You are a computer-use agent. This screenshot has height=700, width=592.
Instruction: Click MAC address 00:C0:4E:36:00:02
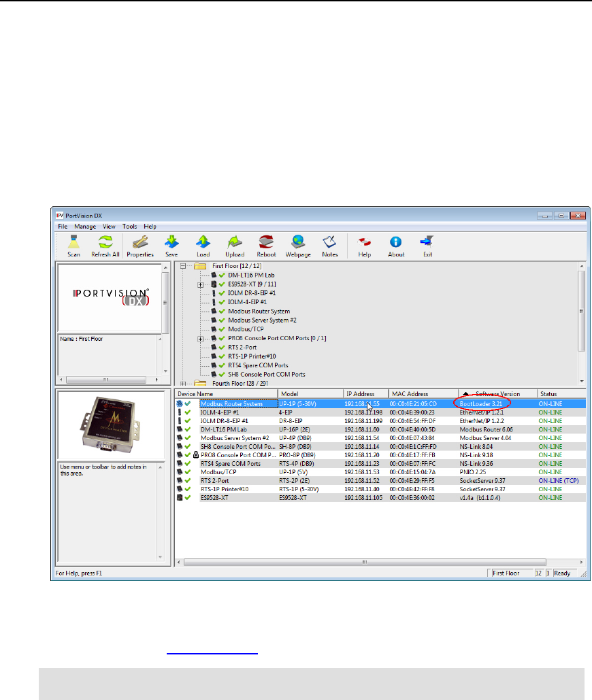pyautogui.click(x=412, y=498)
